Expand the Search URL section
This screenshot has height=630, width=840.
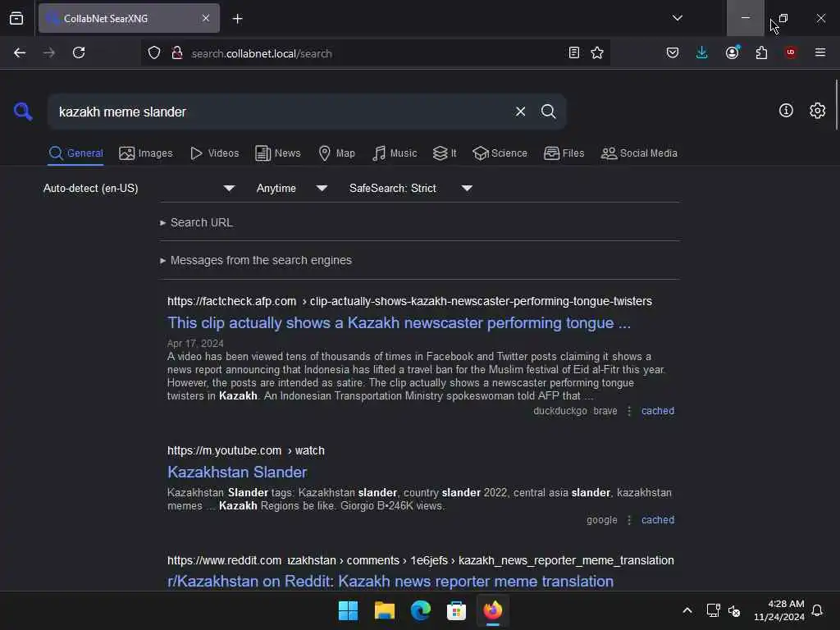click(x=196, y=222)
